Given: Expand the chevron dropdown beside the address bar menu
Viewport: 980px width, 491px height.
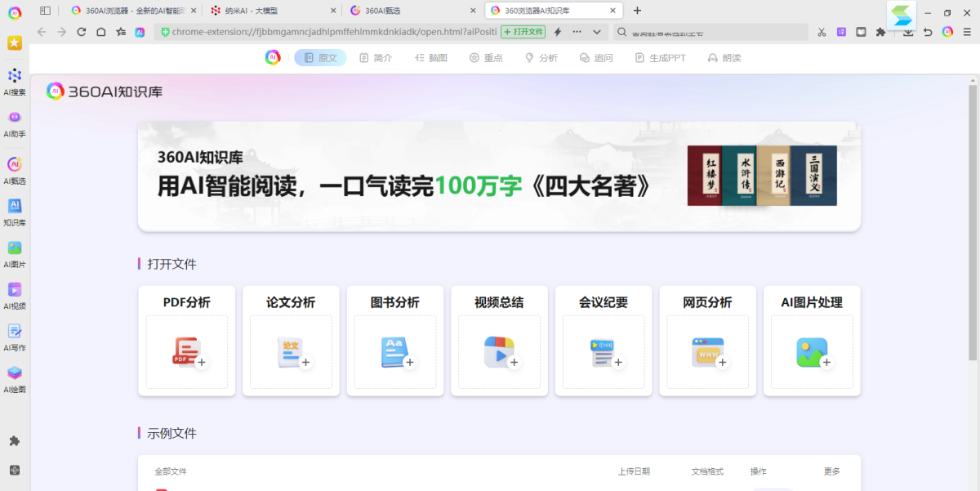Looking at the screenshot, I should click(597, 31).
